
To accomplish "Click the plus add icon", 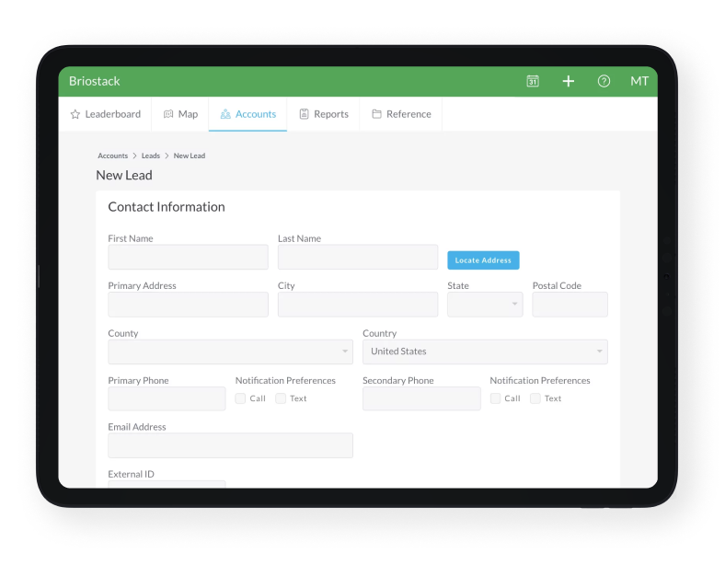I will [x=569, y=81].
